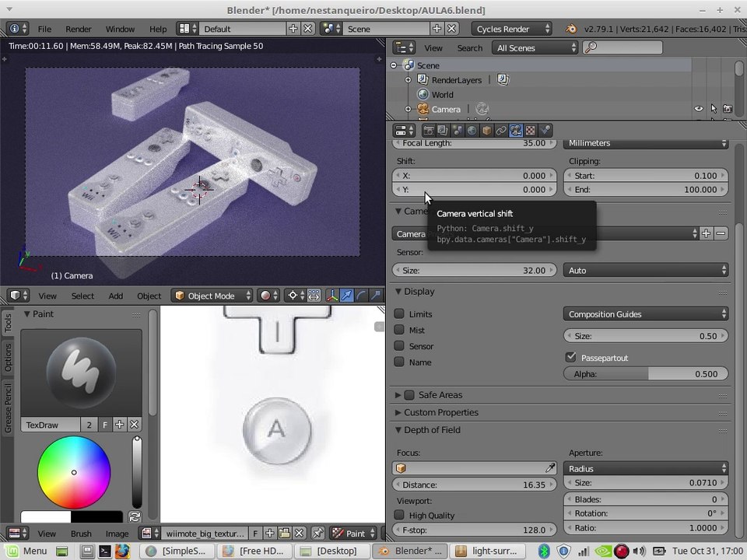This screenshot has width=747, height=560.
Task: Unlink the TexDraw brush
Action: point(135,425)
